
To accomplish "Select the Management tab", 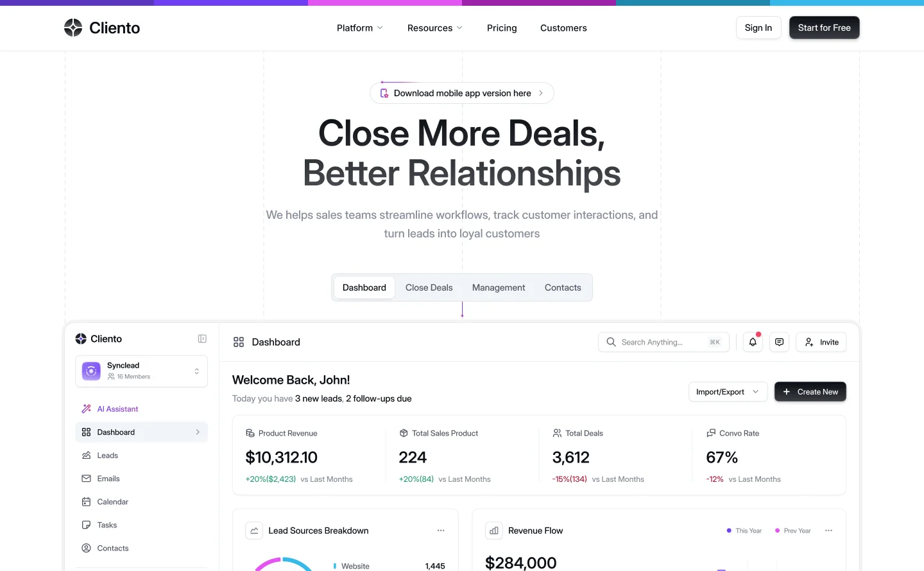I will pyautogui.click(x=499, y=287).
